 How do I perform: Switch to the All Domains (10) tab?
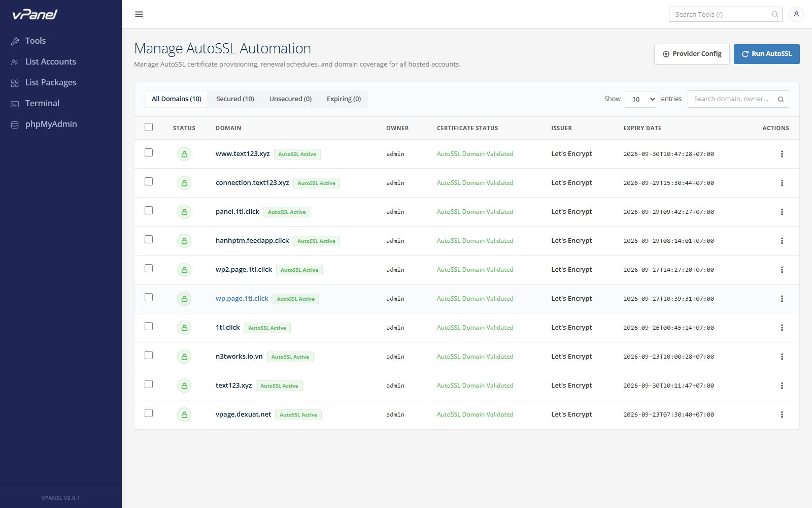click(x=177, y=99)
